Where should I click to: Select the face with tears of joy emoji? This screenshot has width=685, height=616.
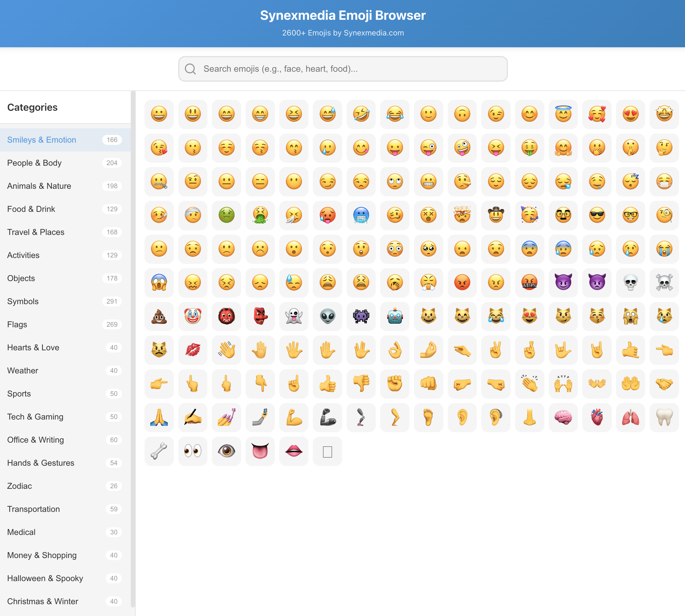pos(395,114)
